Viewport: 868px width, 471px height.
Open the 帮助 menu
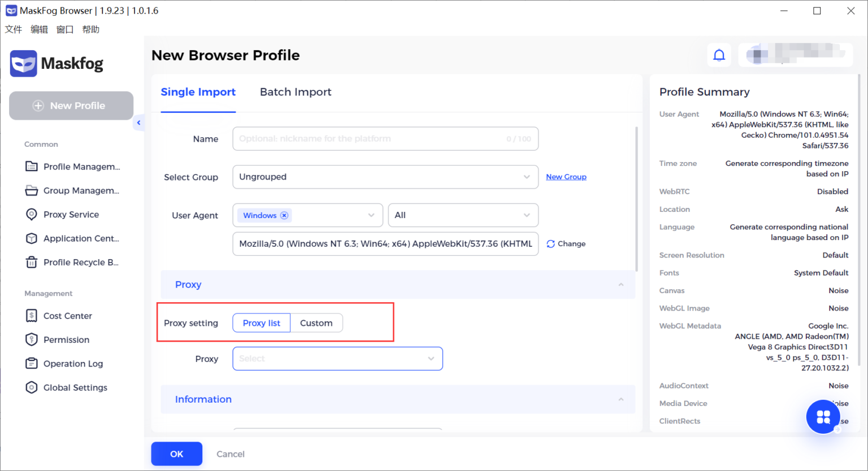[91, 29]
